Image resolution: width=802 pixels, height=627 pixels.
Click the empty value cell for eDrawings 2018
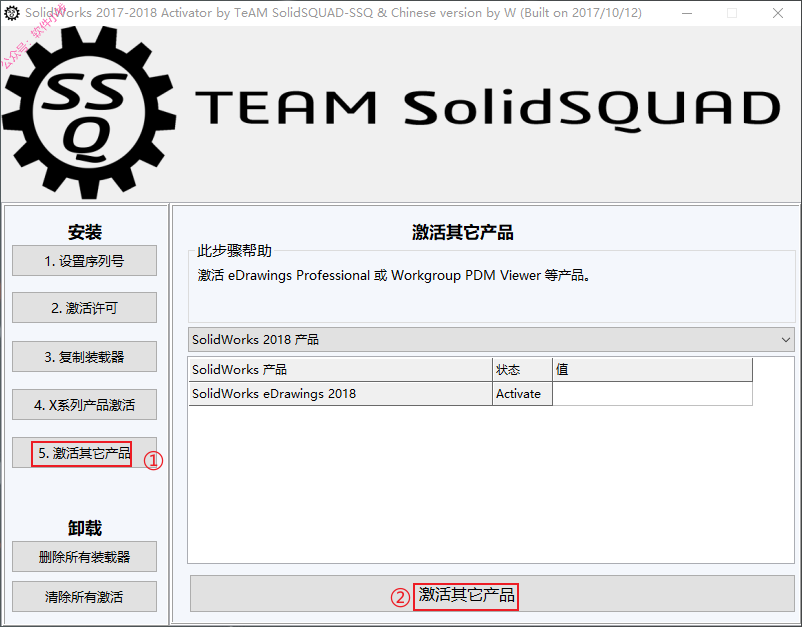[x=653, y=394]
